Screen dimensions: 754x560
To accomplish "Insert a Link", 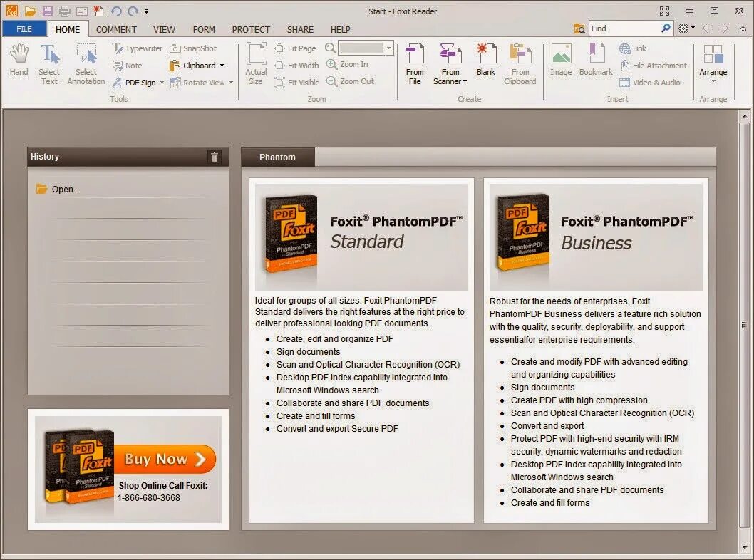I will (633, 48).
